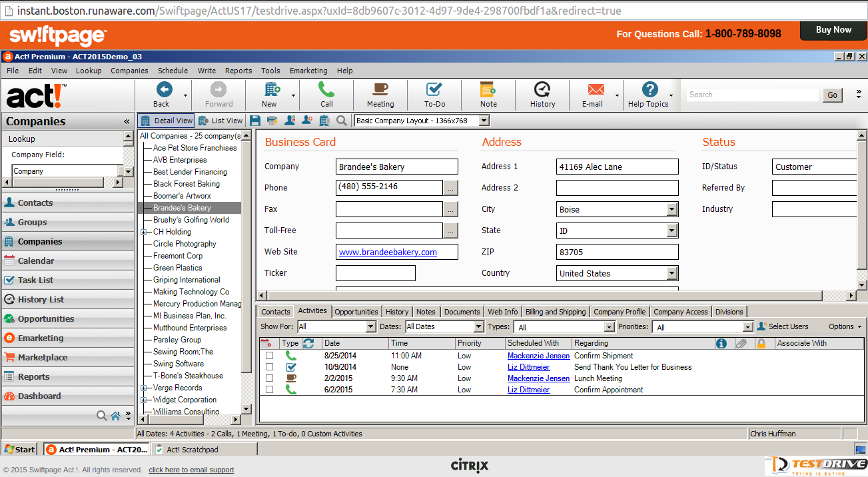Click the Back navigation icon
This screenshot has width=868, height=477.
coord(163,90)
